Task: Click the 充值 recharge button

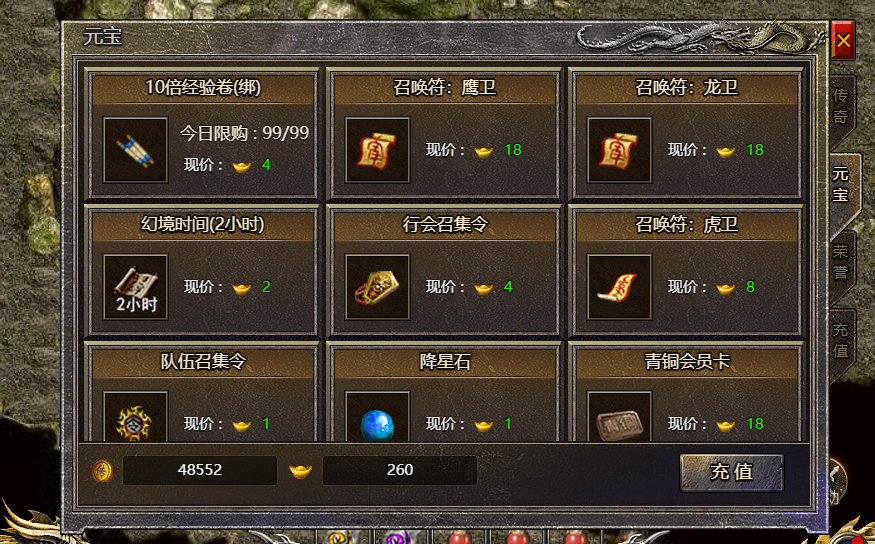Action: (x=732, y=473)
